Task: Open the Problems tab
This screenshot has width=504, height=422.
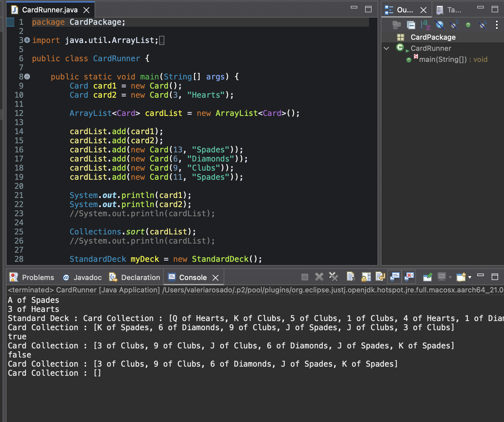Action: tap(32, 277)
